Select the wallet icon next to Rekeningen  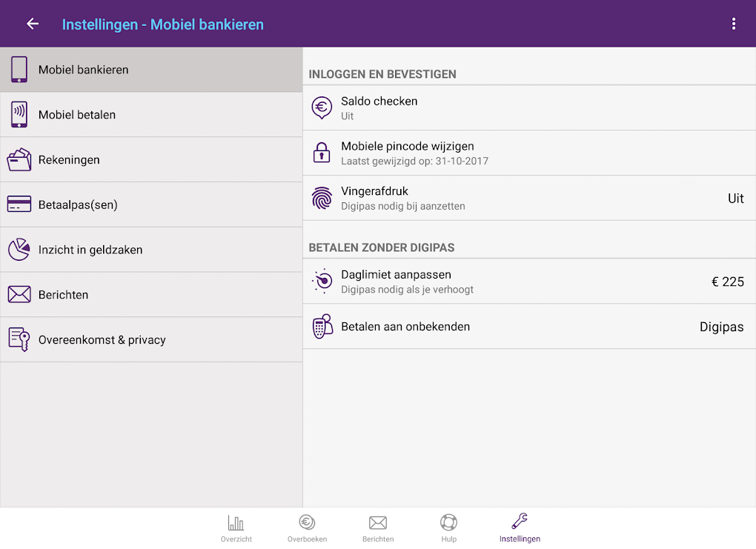[18, 159]
